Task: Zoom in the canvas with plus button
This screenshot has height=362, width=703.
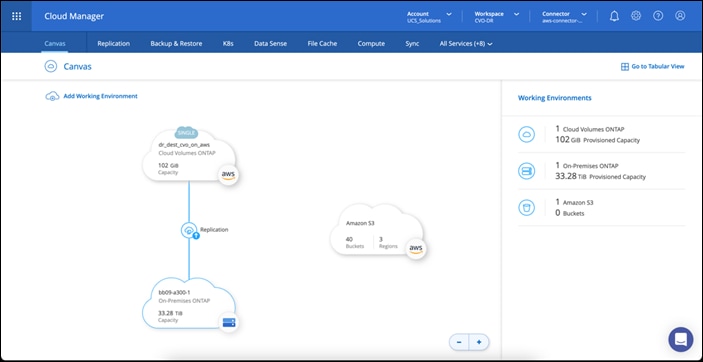Action: tap(479, 342)
